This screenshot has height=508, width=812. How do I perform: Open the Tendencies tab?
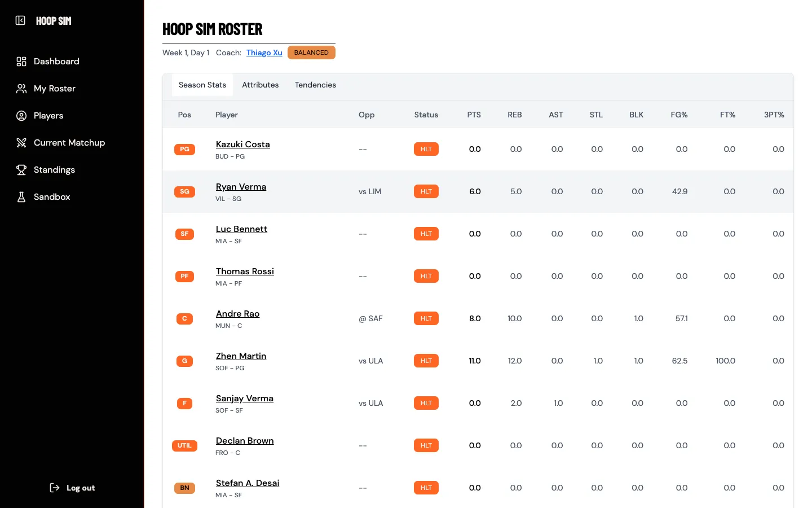point(315,85)
